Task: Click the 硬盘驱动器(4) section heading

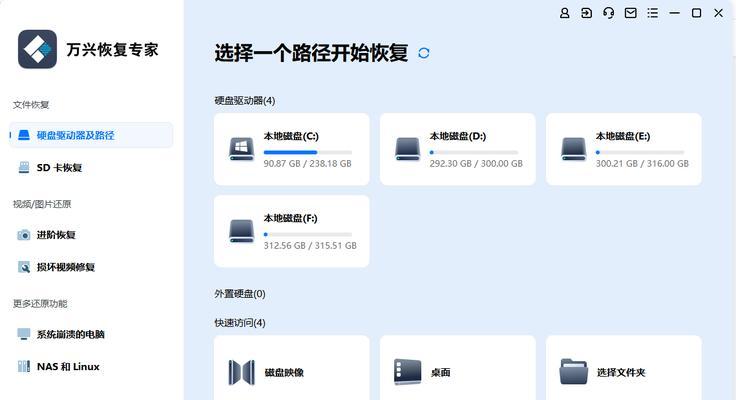Action: 245,100
